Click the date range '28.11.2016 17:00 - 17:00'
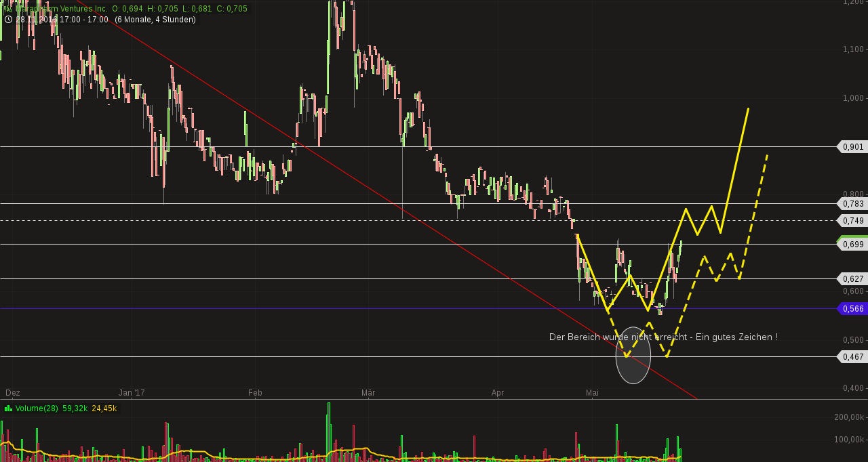Image resolution: width=868 pixels, height=462 pixels. (61, 19)
